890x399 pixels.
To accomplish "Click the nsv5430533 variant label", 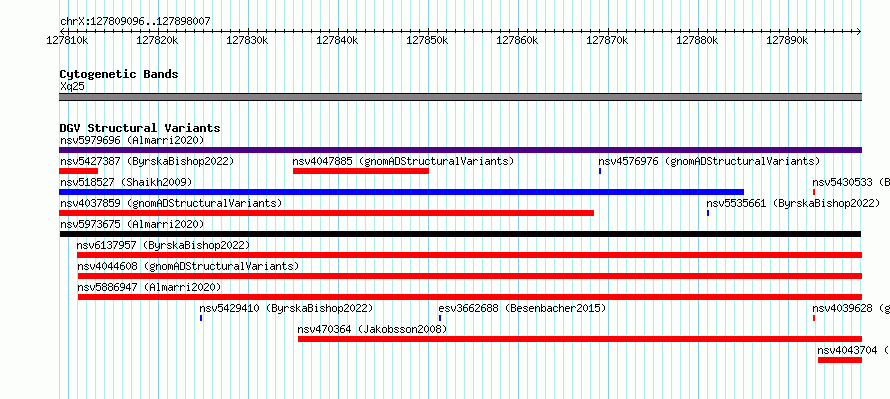I will pyautogui.click(x=851, y=182).
